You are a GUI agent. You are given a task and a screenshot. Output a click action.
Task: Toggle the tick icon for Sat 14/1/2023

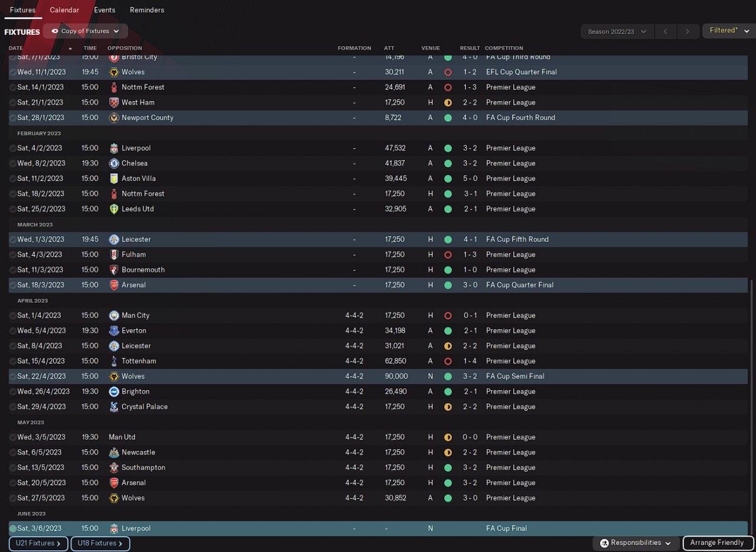[13, 87]
